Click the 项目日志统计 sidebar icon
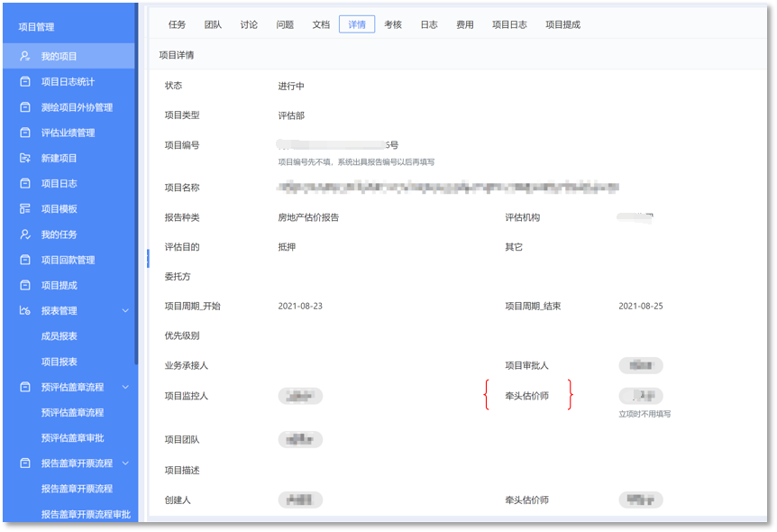 coord(25,82)
